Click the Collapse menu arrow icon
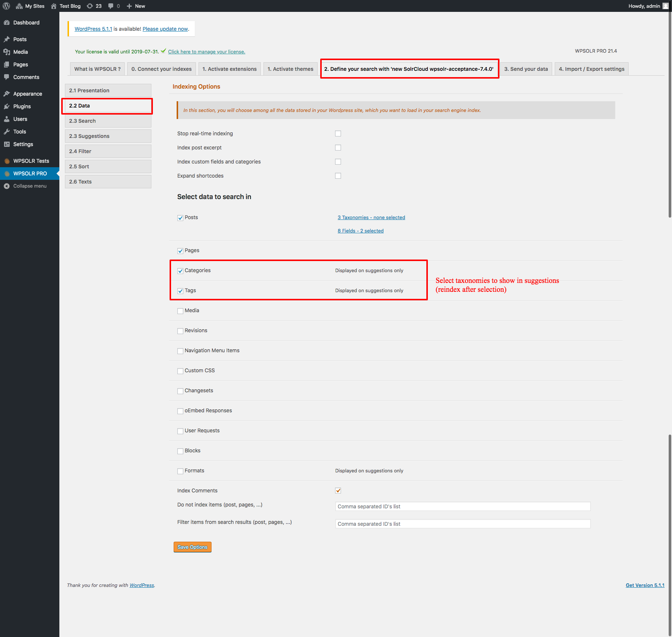672x637 pixels. pos(7,186)
